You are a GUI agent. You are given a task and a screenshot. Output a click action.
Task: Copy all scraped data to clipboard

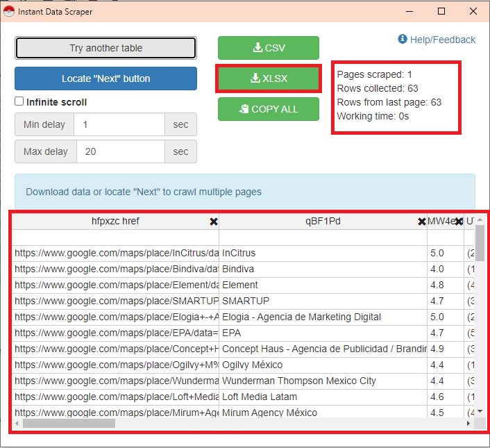[x=269, y=109]
